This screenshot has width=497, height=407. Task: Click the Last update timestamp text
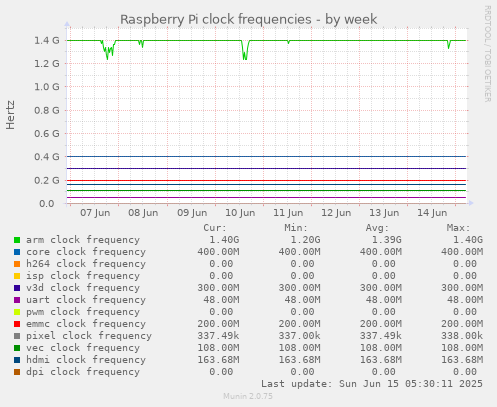pos(372,384)
